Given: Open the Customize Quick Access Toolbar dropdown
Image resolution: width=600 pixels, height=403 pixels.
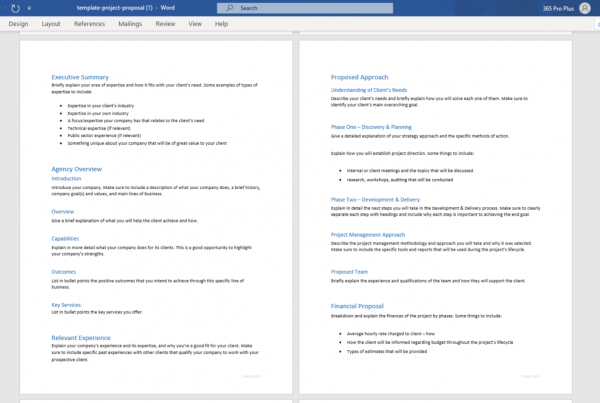Looking at the screenshot, I should [x=29, y=8].
